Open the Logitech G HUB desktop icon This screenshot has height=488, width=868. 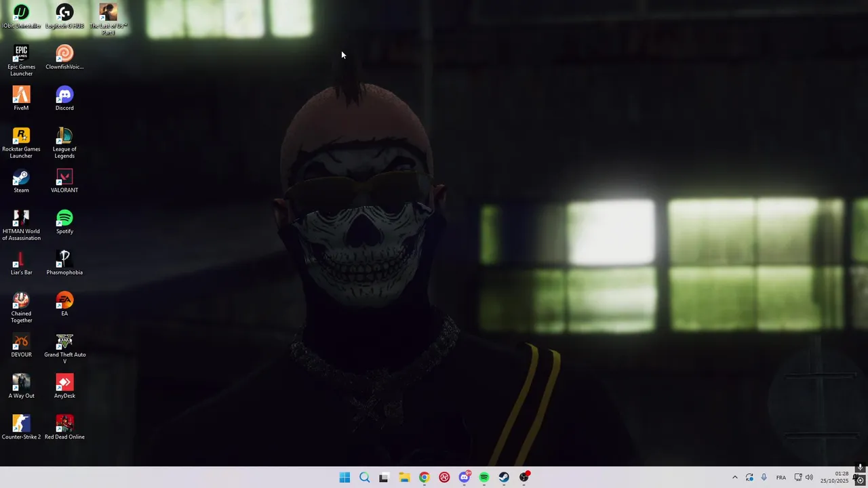coord(64,17)
